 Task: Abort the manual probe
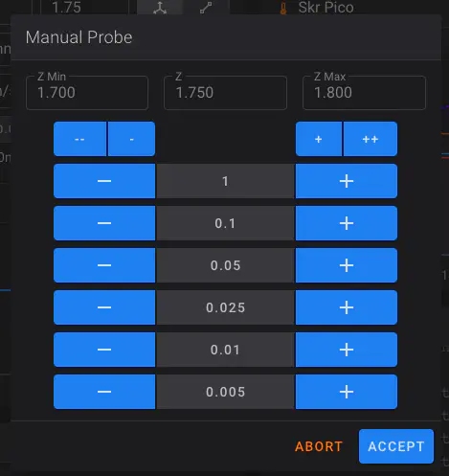[319, 446]
